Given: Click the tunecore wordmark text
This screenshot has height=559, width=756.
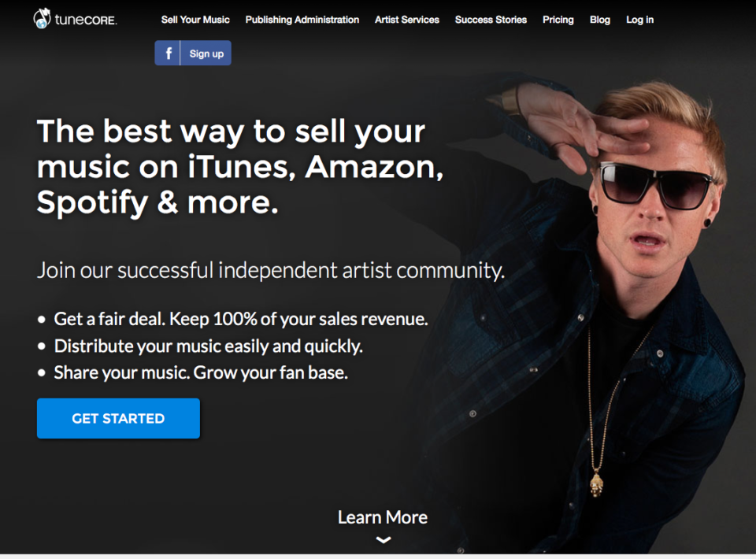Looking at the screenshot, I should coord(86,20).
